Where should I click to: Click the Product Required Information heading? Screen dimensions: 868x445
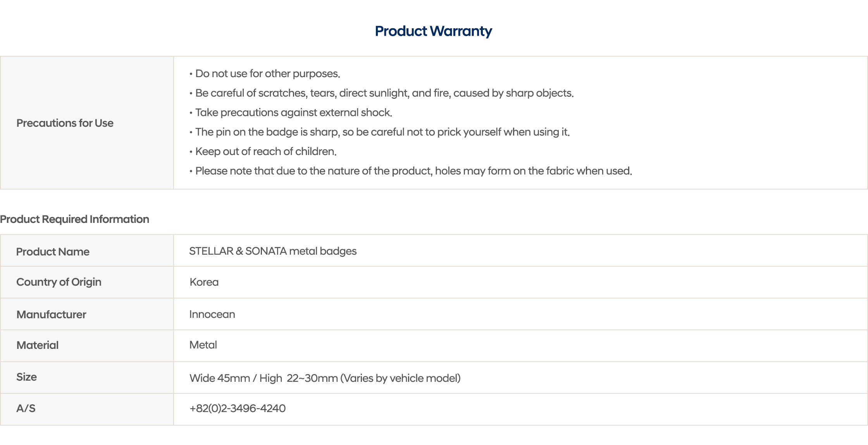(x=74, y=219)
